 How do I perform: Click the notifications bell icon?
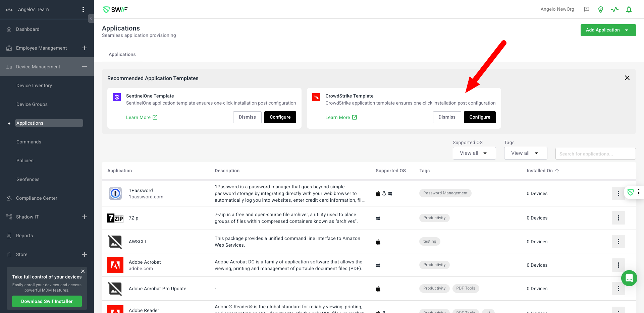(x=629, y=9)
